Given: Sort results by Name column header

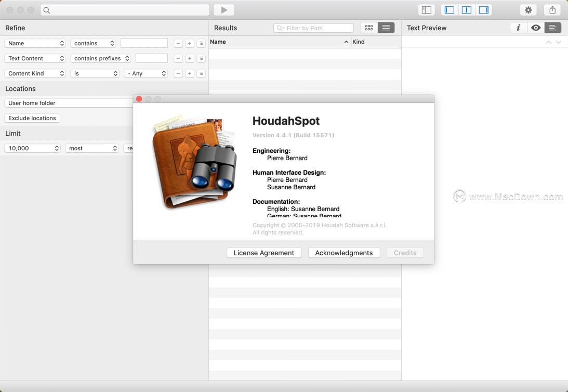Looking at the screenshot, I should tap(280, 42).
